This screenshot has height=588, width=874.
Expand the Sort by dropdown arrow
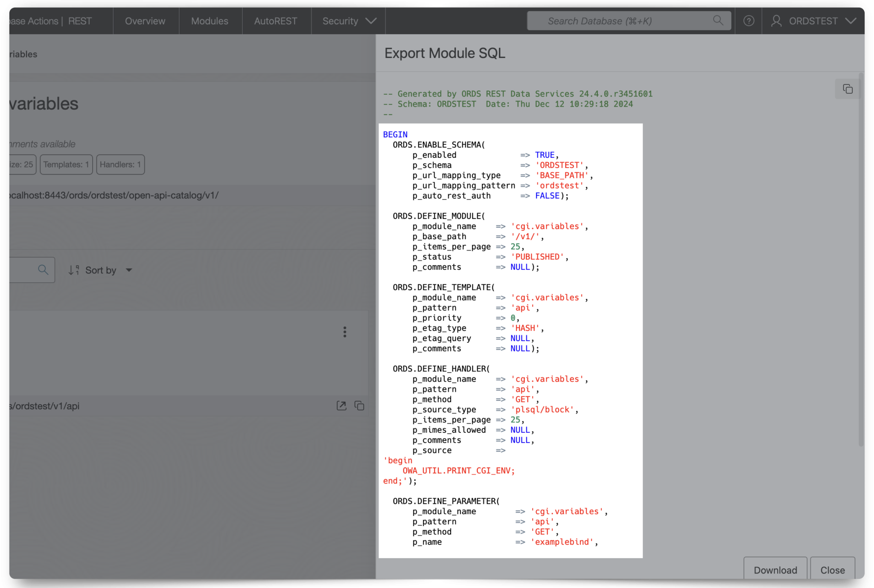pos(129,270)
